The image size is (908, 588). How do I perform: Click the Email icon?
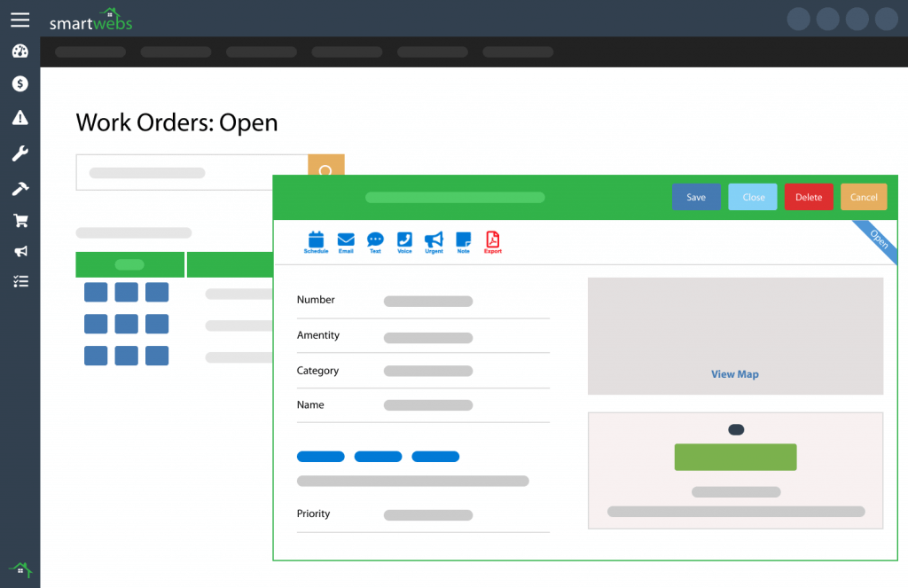click(346, 241)
